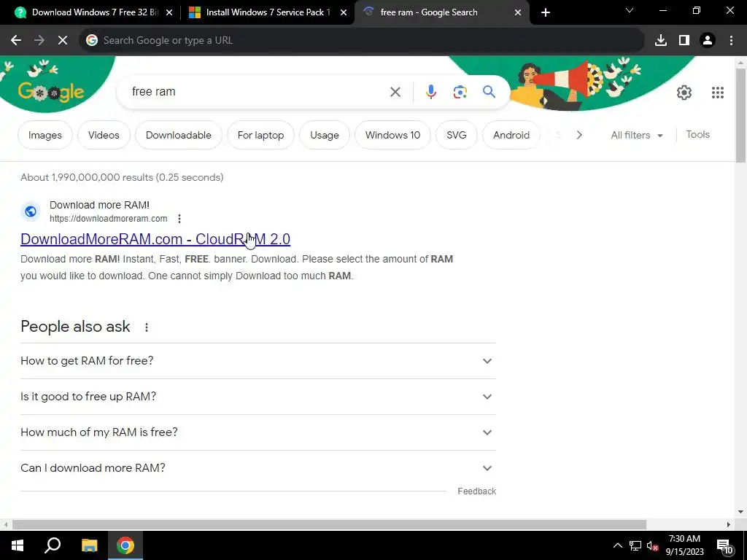Open a new browser tab
Image resolution: width=747 pixels, height=560 pixels.
tap(546, 12)
